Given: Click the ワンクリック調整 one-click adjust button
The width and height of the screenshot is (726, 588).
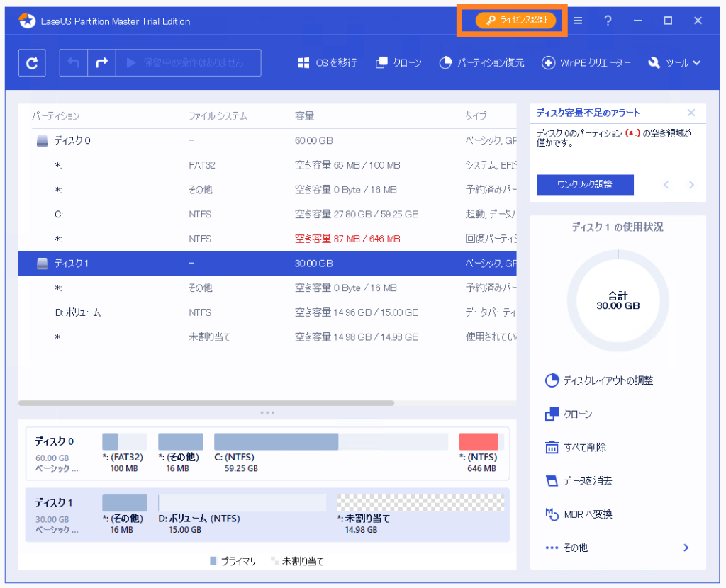Looking at the screenshot, I should (585, 185).
